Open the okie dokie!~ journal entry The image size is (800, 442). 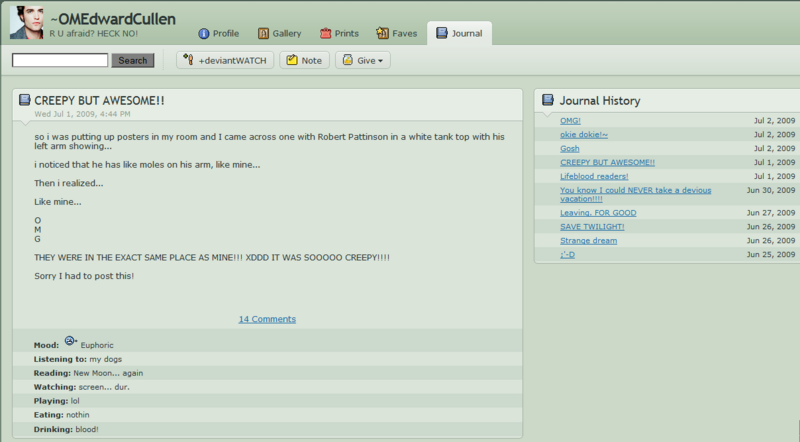point(585,134)
